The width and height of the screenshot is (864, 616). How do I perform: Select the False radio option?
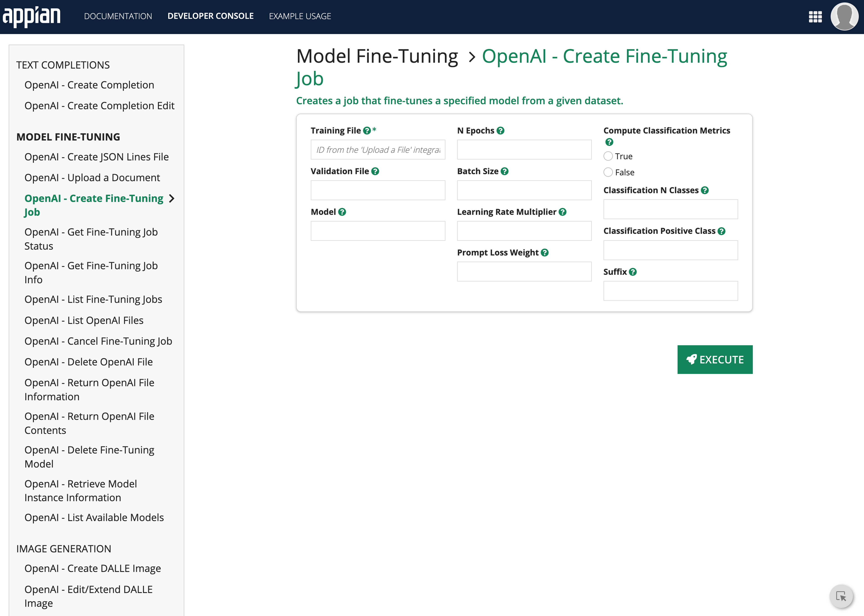[x=608, y=172]
